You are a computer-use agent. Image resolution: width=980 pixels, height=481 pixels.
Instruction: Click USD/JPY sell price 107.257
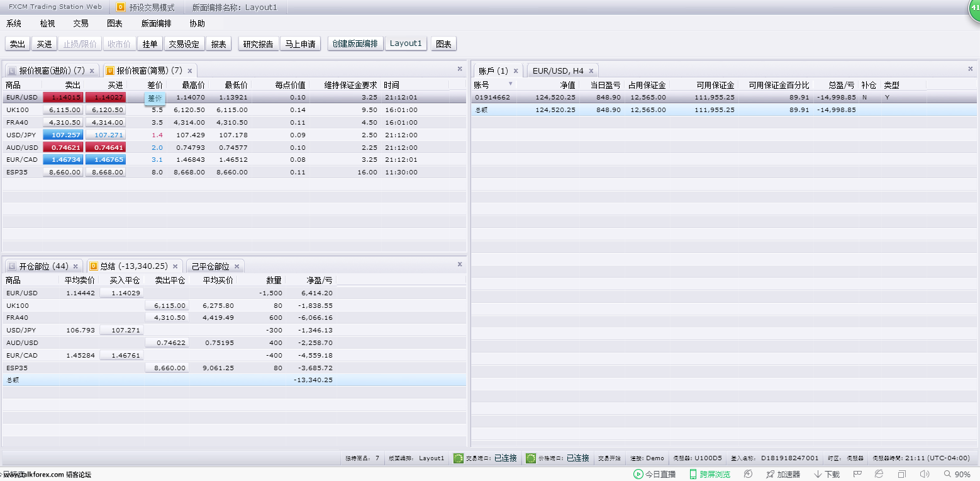[x=63, y=135]
